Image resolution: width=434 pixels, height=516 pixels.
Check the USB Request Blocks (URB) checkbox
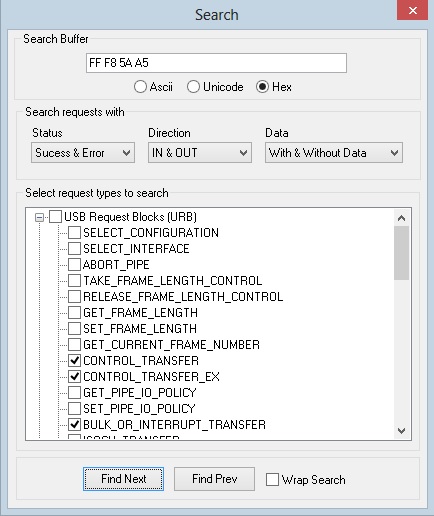[x=55, y=217]
